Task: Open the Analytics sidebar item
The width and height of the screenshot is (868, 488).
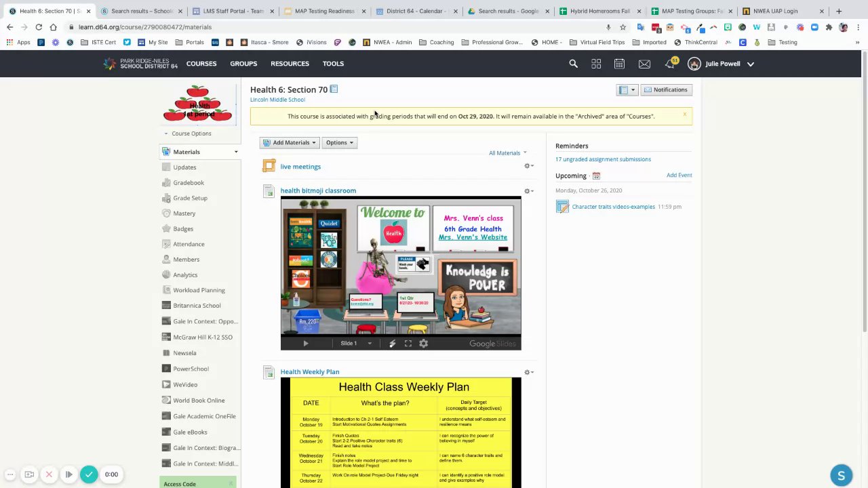Action: (185, 275)
